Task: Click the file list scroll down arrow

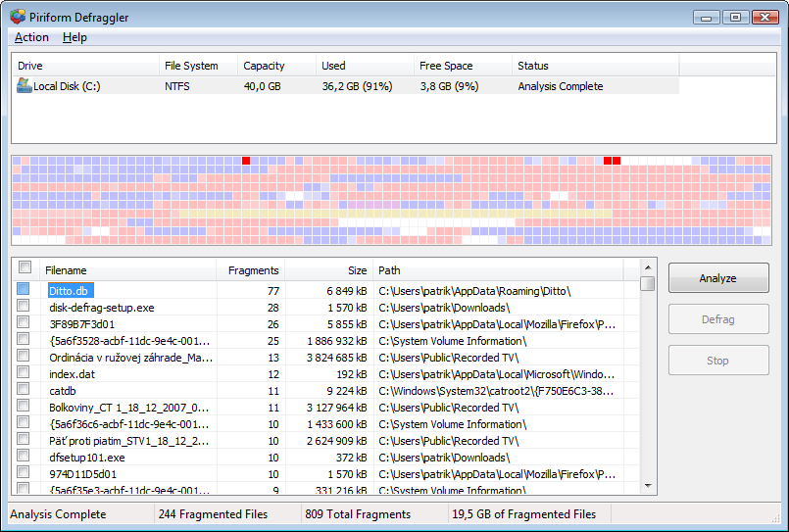Action: [x=648, y=486]
